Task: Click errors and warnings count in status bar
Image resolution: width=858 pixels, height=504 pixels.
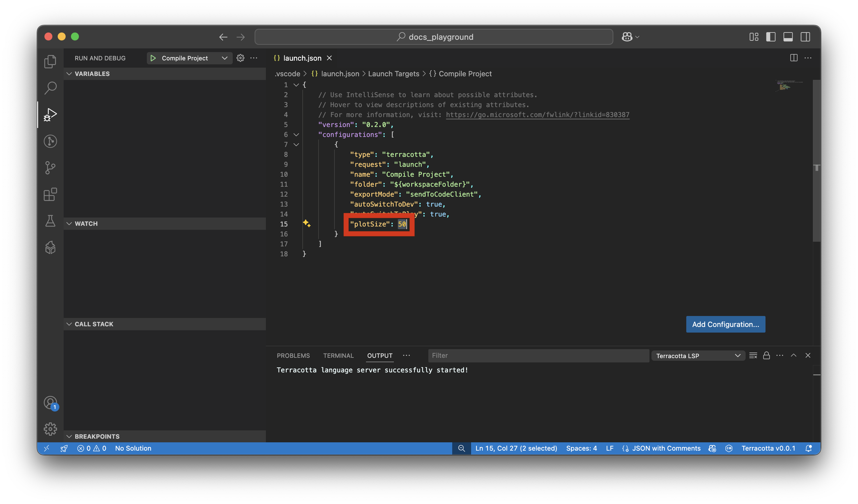Action: [x=92, y=449]
